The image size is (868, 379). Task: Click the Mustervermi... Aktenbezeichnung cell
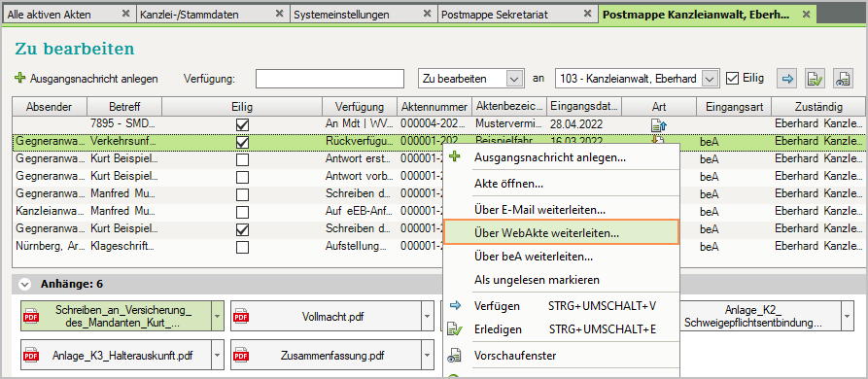[510, 125]
